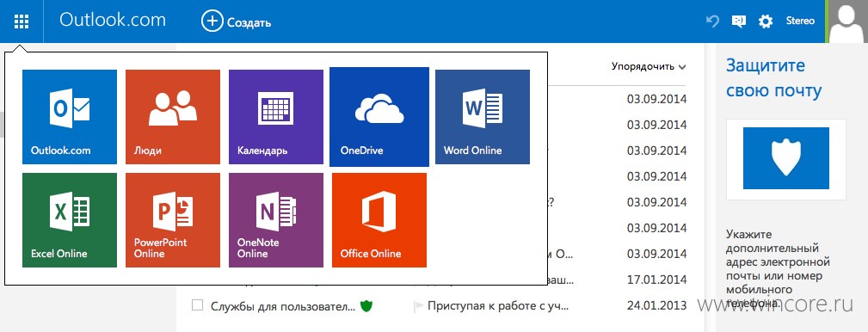Click the Защитите свою почту heading
The width and height of the screenshot is (868, 332).
click(774, 78)
